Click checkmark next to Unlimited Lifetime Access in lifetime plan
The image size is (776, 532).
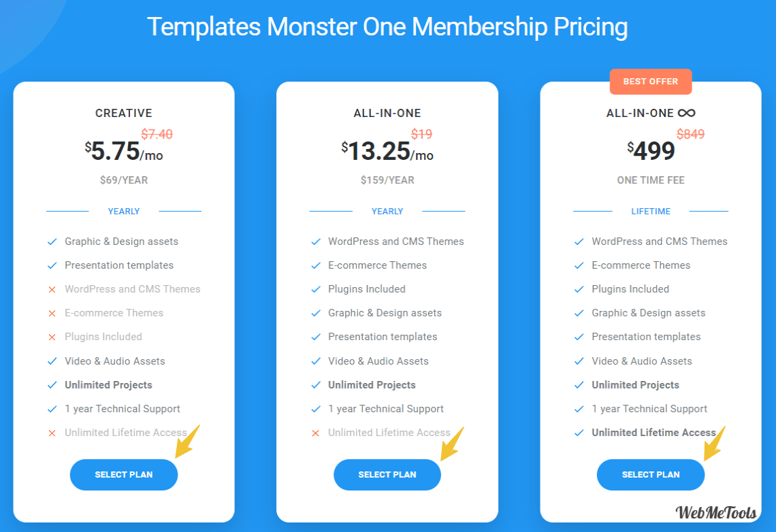pyautogui.click(x=579, y=433)
